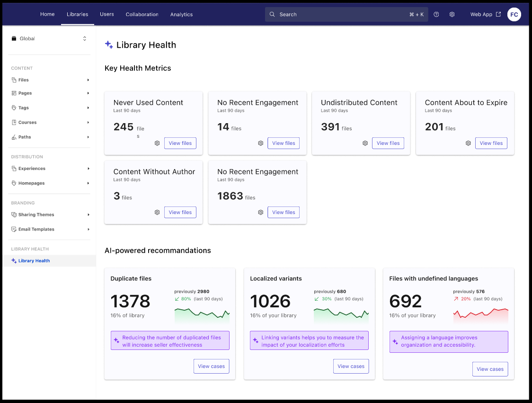The height and width of the screenshot is (403, 532).
Task: Click the Global library folder icon
Action: (14, 38)
